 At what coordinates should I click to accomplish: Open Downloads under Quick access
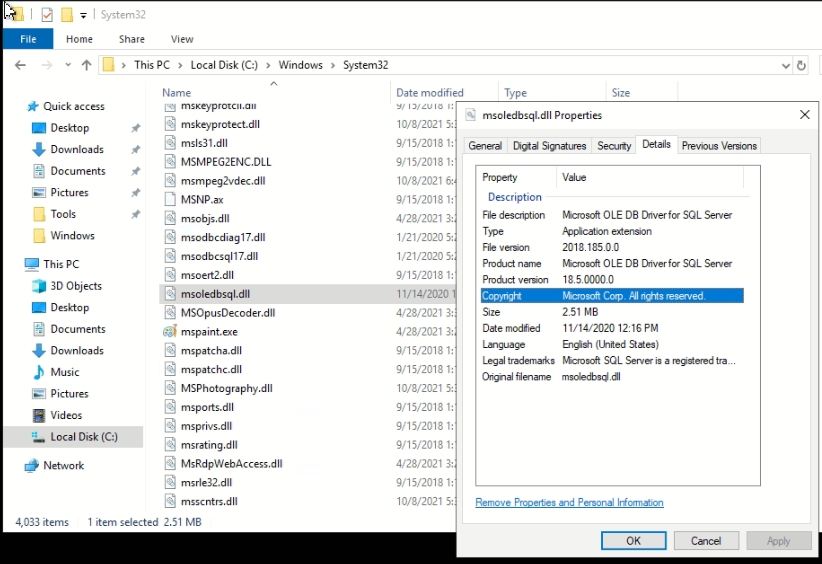(77, 149)
